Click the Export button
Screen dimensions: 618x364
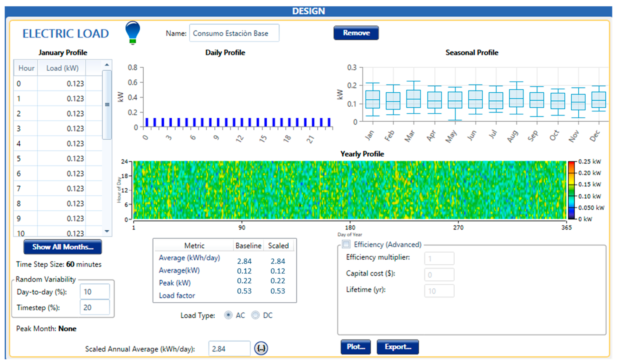[398, 347]
